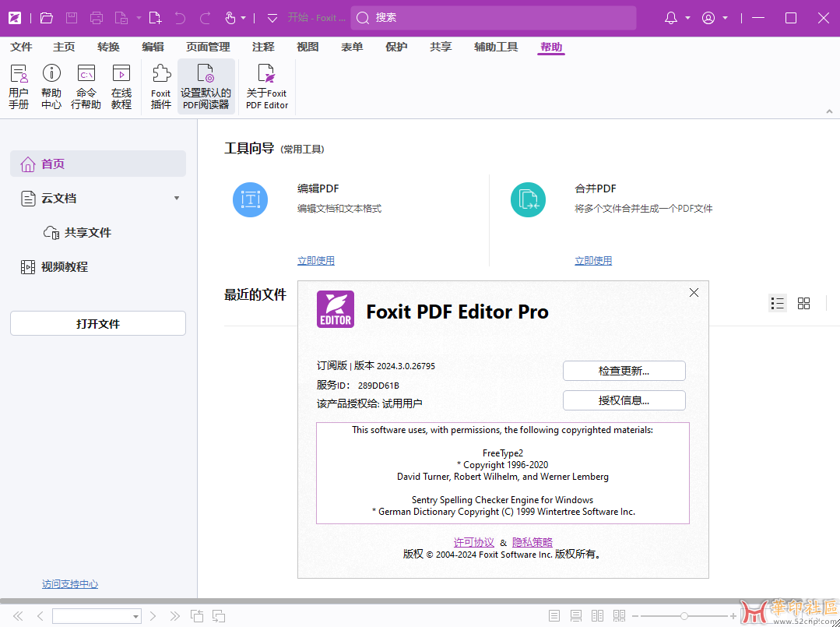Switch to the 视图 tab
Image resolution: width=840 pixels, height=627 pixels.
pos(308,47)
